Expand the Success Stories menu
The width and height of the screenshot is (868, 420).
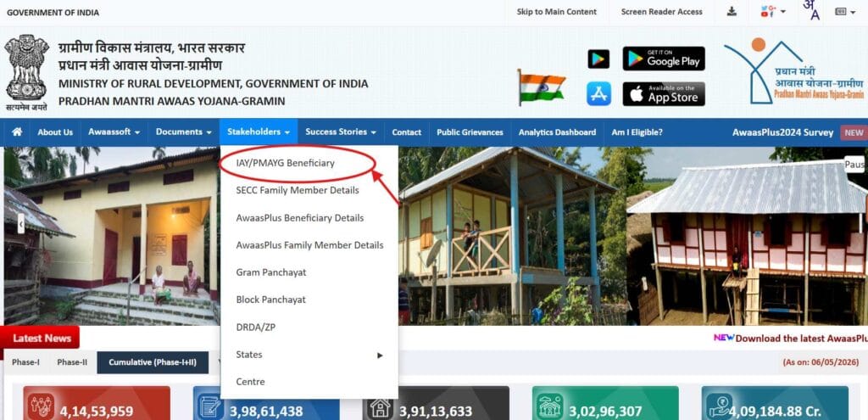pos(341,132)
